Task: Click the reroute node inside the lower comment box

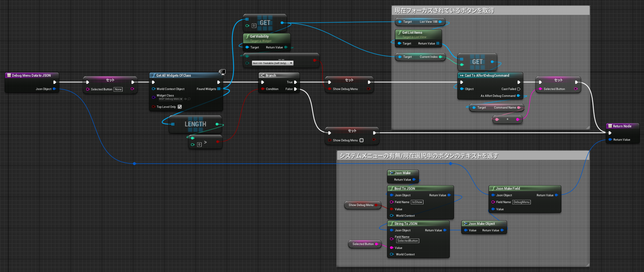Action: tap(450, 163)
